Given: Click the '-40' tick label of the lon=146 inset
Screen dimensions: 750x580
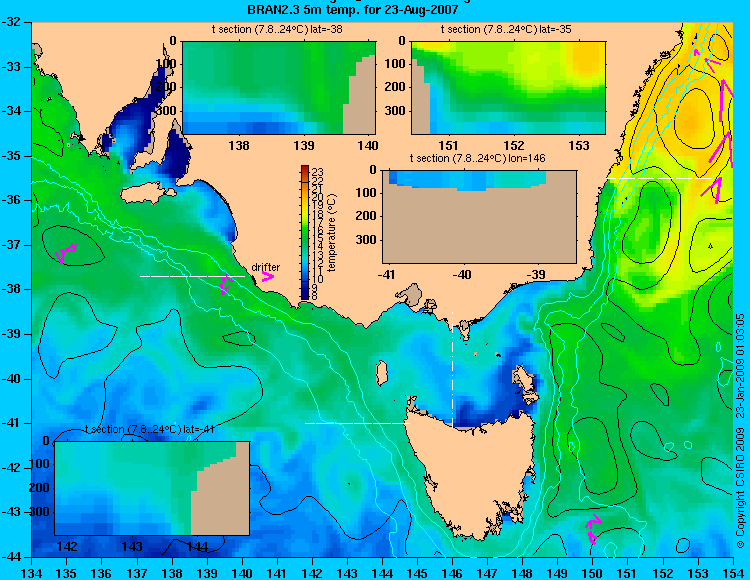Looking at the screenshot, I should click(x=462, y=274).
